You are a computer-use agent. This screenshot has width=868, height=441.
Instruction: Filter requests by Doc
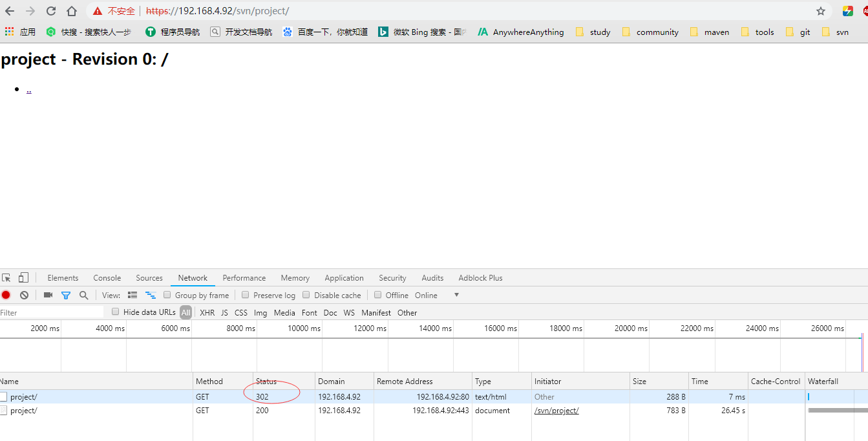coord(330,312)
